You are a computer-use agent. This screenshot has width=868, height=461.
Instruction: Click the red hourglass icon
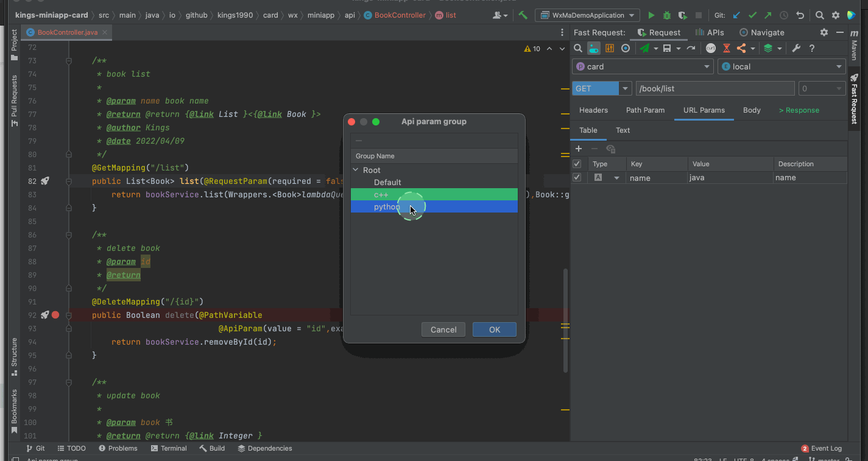point(726,49)
